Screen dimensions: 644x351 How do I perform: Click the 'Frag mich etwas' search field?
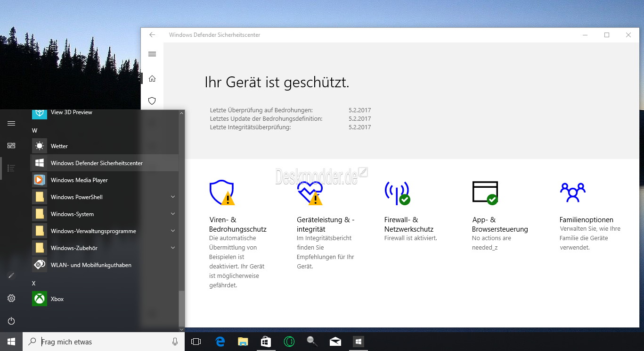click(104, 342)
